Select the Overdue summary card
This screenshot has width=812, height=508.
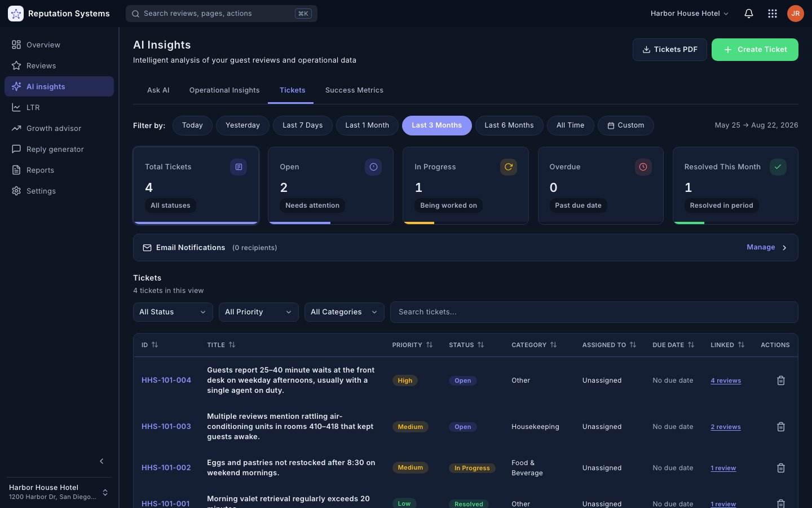pos(601,186)
